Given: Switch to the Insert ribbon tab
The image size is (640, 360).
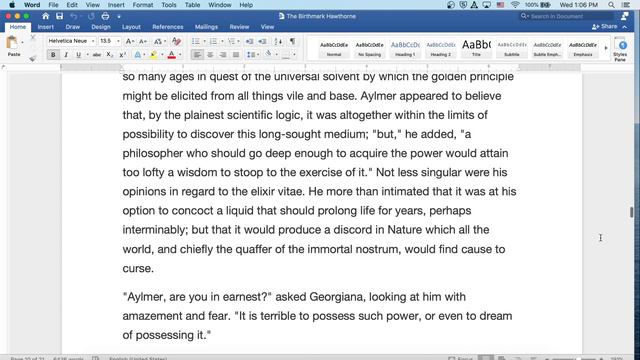Looking at the screenshot, I should pyautogui.click(x=46, y=27).
